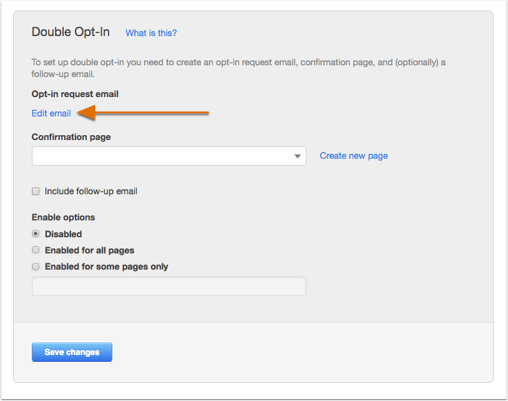Click the bold "Disabled" option label
This screenshot has width=508, height=401.
tap(63, 234)
